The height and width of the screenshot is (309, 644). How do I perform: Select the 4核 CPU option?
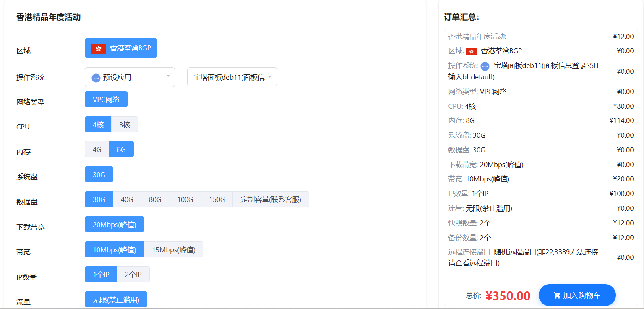coord(98,124)
